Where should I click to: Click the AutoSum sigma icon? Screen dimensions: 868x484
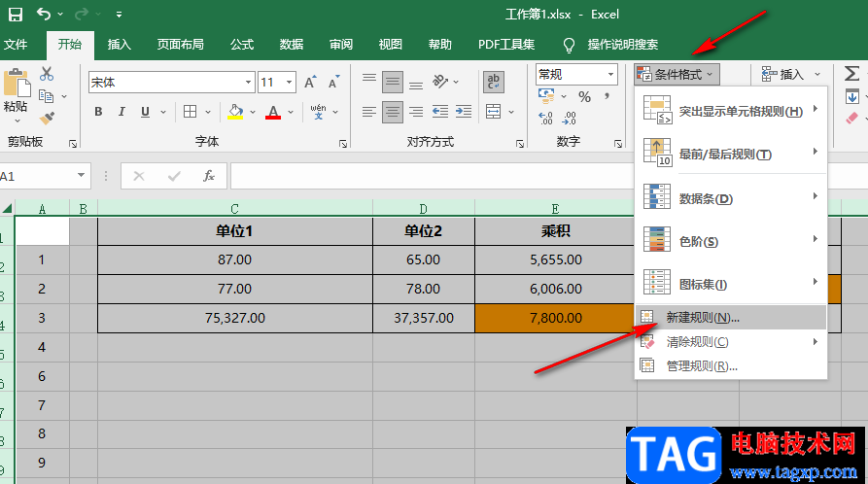[851, 73]
